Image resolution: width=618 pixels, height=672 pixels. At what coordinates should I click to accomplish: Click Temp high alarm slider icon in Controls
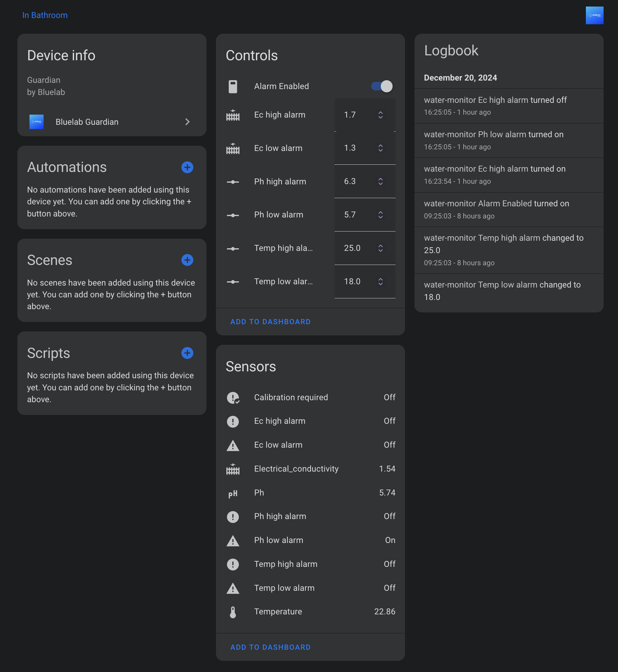[x=233, y=248]
